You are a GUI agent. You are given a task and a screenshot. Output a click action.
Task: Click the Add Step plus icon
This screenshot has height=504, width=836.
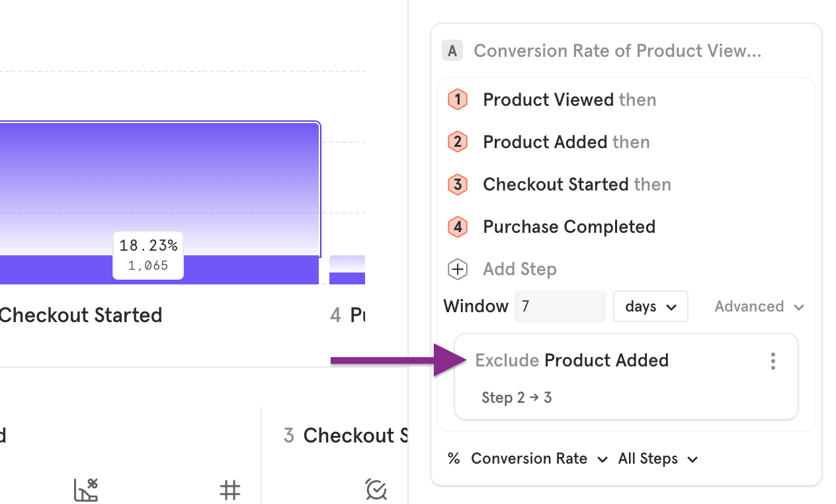pyautogui.click(x=457, y=269)
